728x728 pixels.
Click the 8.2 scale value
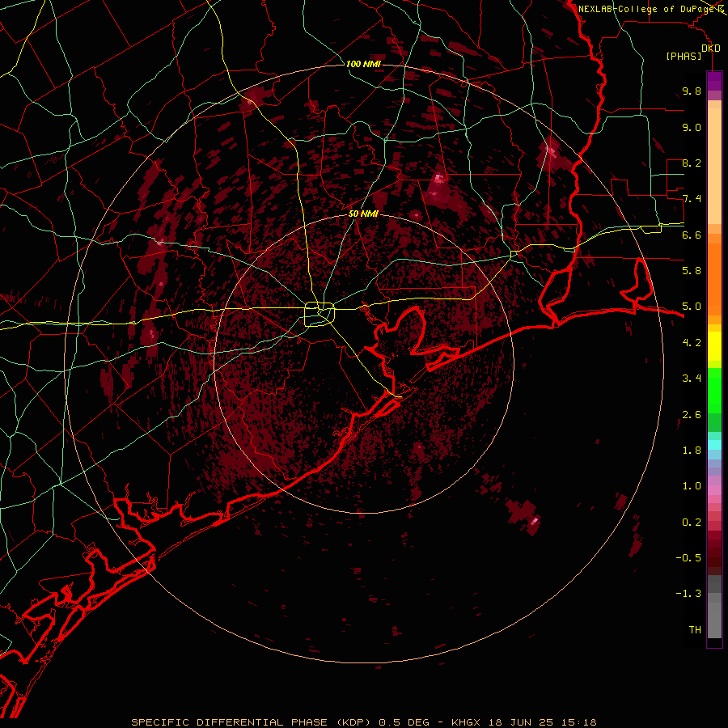[x=692, y=163]
